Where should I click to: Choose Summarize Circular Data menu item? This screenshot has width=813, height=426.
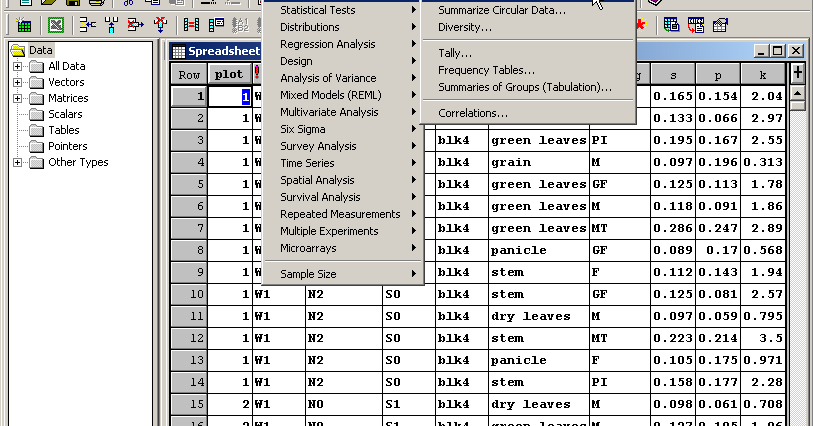(x=528, y=10)
